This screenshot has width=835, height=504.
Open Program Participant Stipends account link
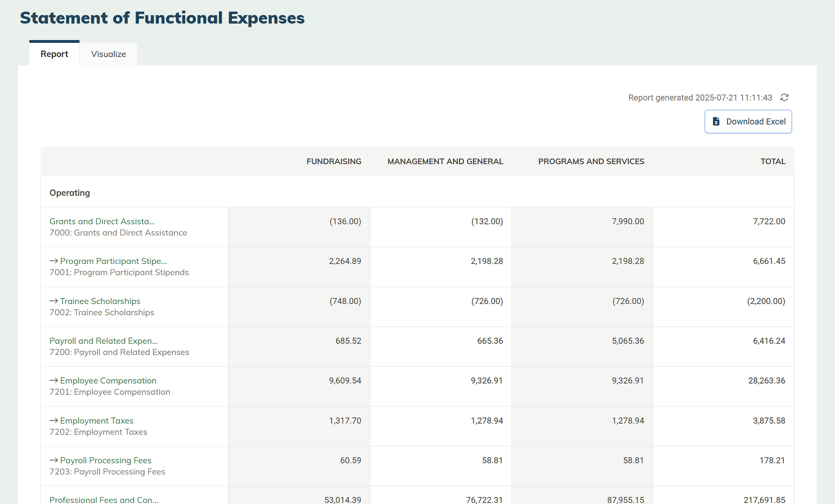113,261
